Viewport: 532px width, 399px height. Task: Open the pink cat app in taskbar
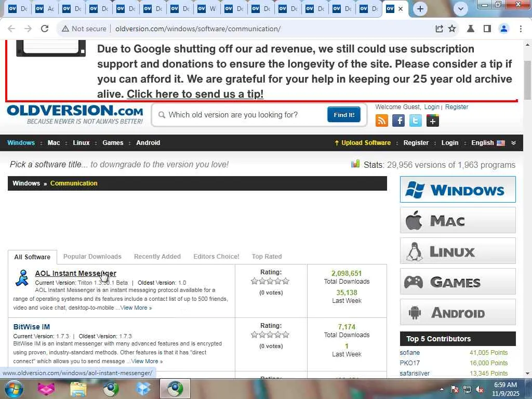click(46, 389)
